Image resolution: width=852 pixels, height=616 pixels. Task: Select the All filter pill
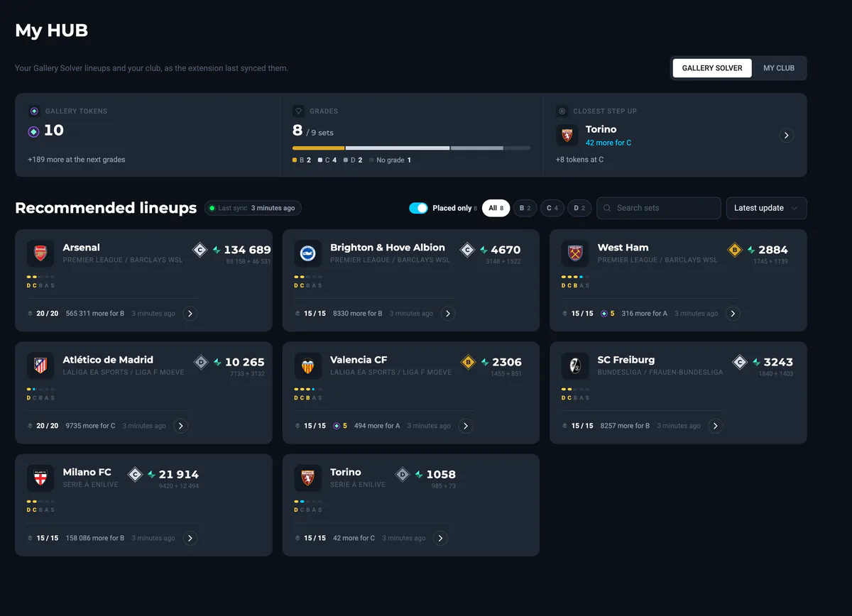pos(496,208)
